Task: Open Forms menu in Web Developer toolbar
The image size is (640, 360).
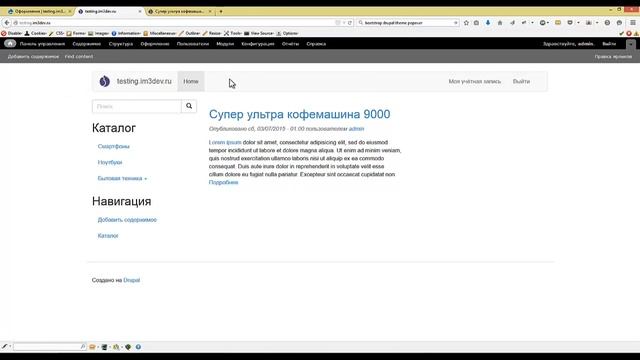Action: coord(76,33)
